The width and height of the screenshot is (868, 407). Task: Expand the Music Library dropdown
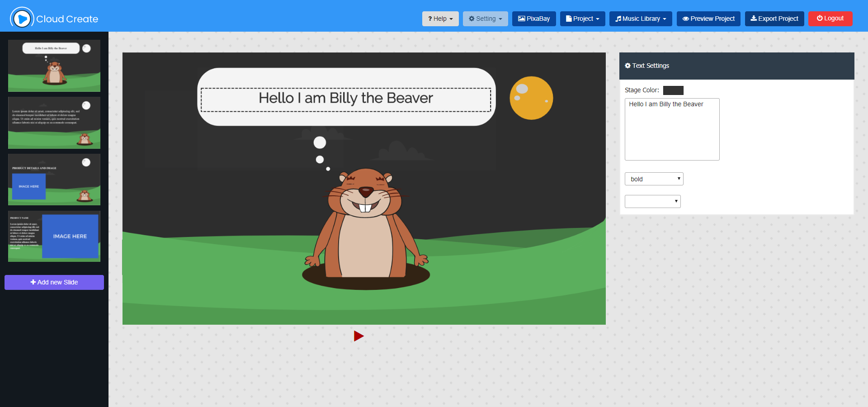640,19
